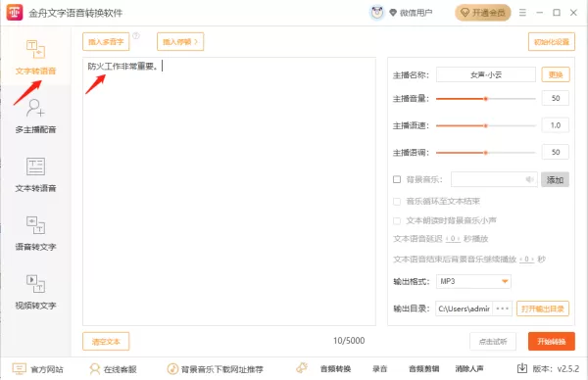Click 打开输出目录 button

tap(543, 309)
